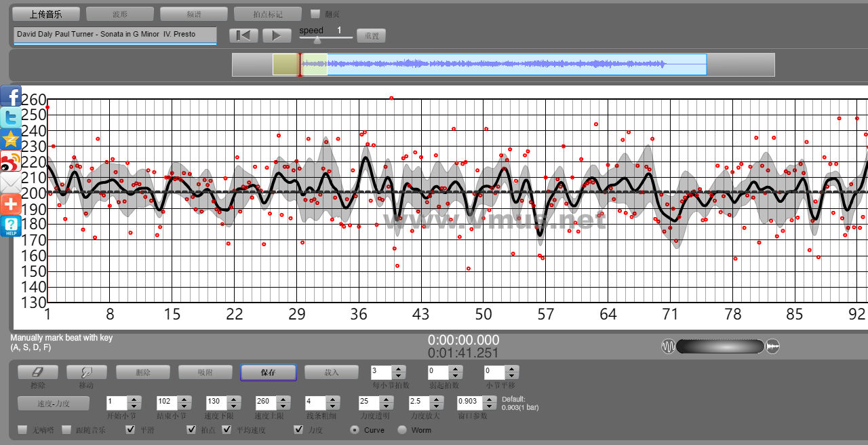
Task: Click the Facebook share icon
Action: [x=11, y=96]
